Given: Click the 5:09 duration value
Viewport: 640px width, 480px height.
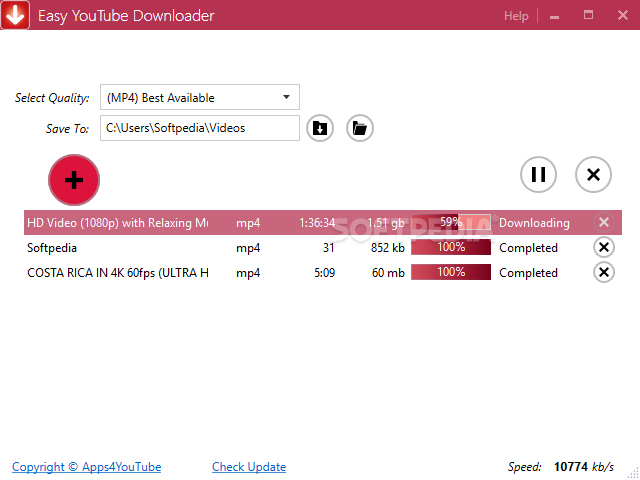Looking at the screenshot, I should tap(324, 273).
